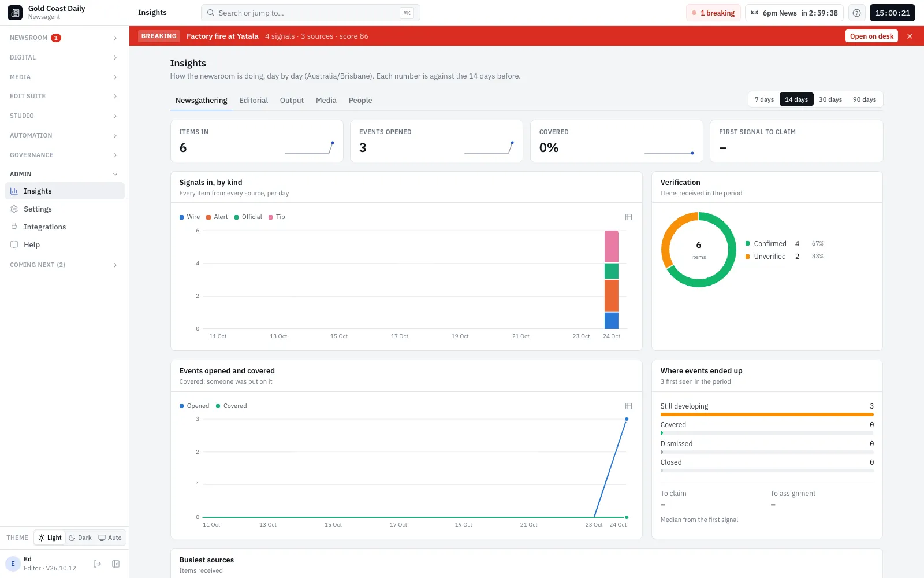Expand the Edit Suite section

(64, 96)
